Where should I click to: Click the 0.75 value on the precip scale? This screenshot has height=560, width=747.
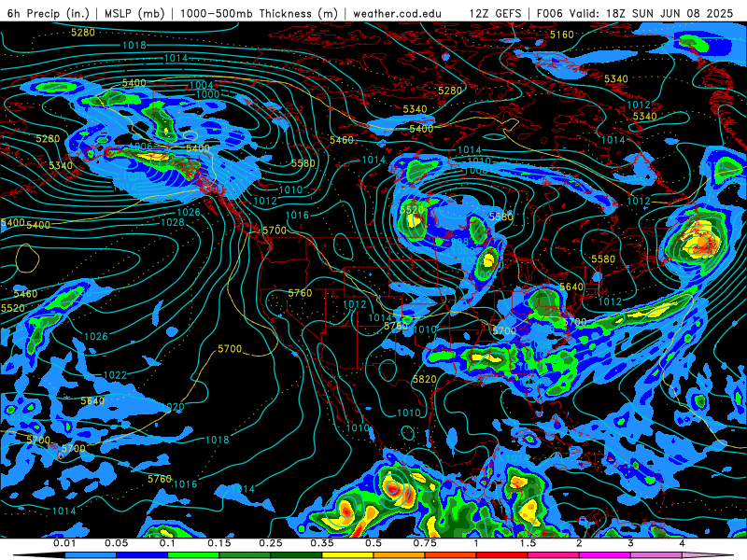[425, 543]
